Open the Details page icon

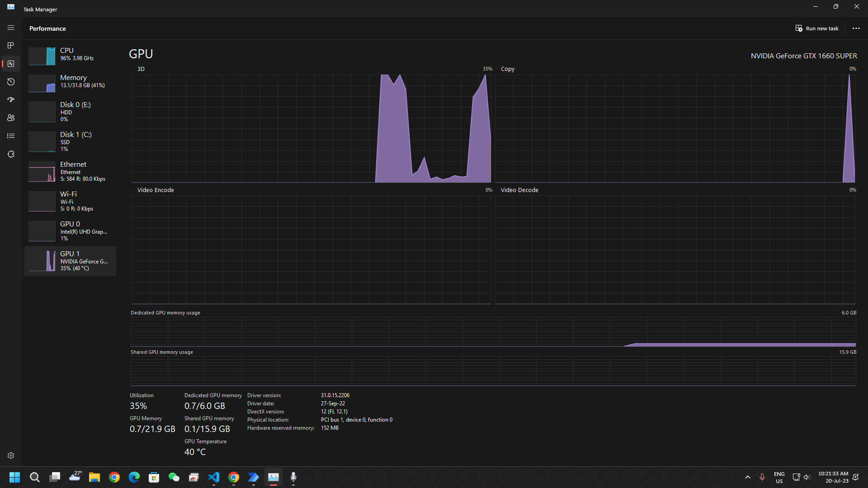pos(11,136)
